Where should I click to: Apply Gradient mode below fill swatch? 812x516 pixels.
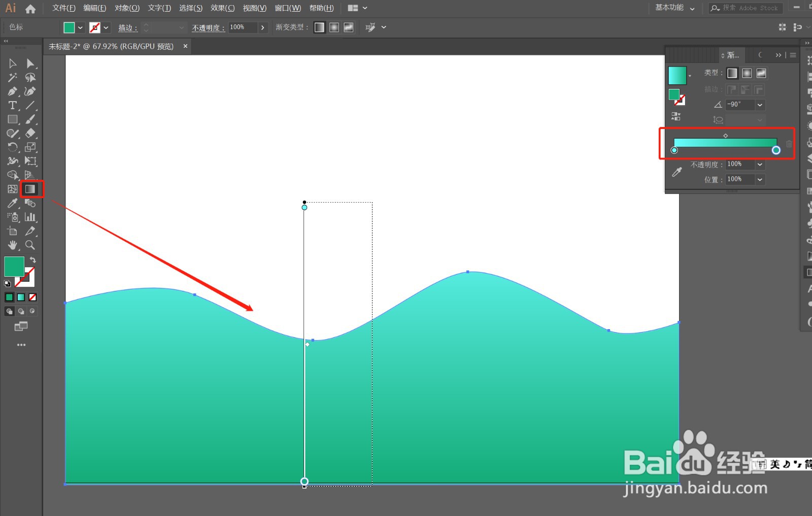click(21, 297)
